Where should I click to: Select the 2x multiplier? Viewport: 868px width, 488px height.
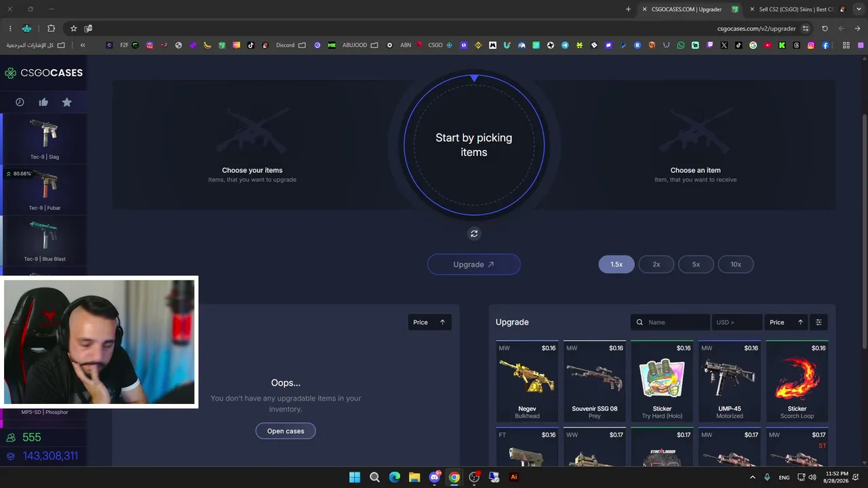coord(656,264)
